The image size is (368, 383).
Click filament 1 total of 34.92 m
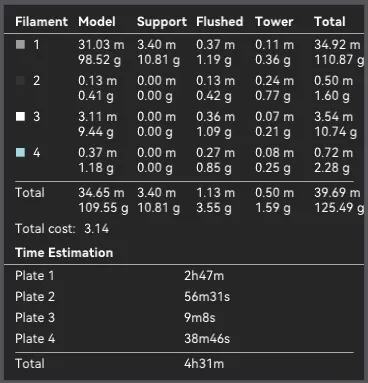tap(337, 44)
